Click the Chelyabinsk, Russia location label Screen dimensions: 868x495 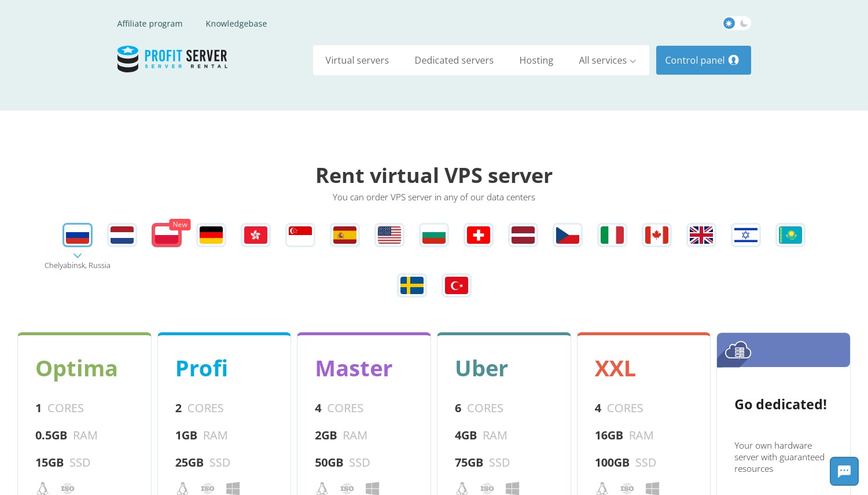click(x=78, y=266)
